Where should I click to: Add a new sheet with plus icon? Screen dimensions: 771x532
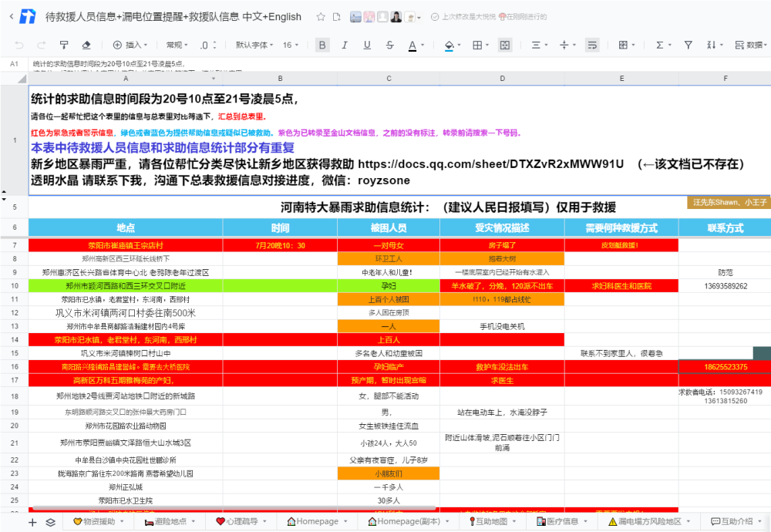32,522
